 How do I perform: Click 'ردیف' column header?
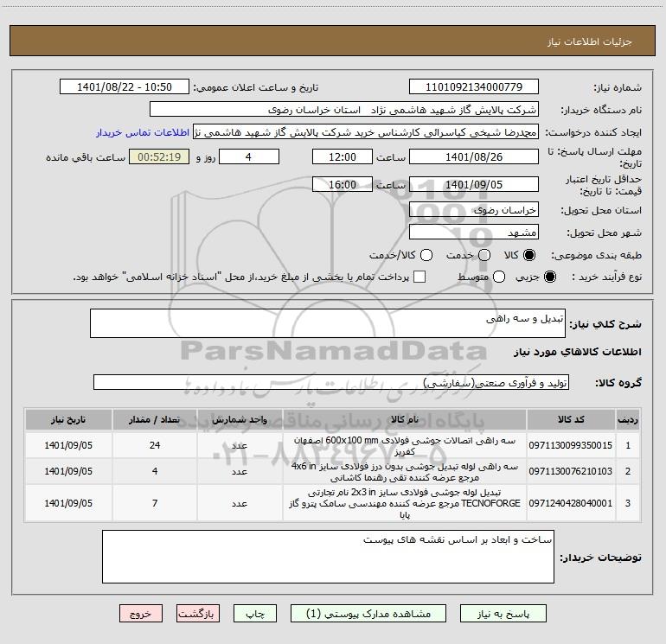click(x=628, y=419)
